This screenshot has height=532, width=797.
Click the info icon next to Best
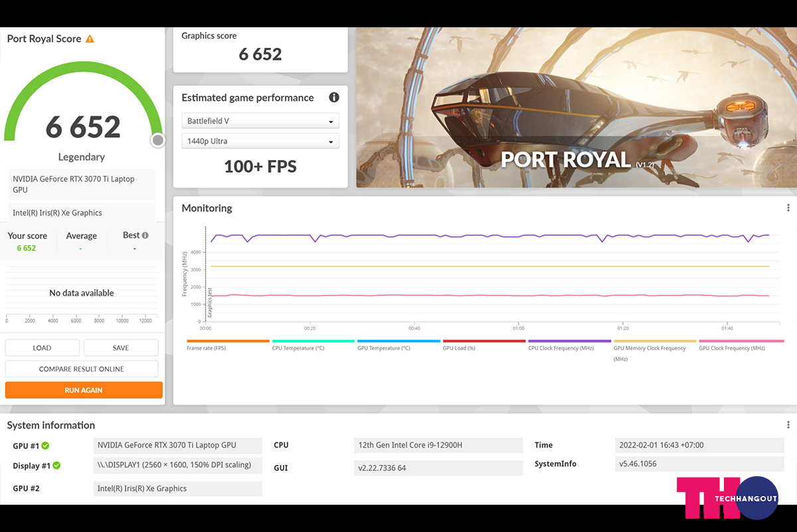(145, 235)
